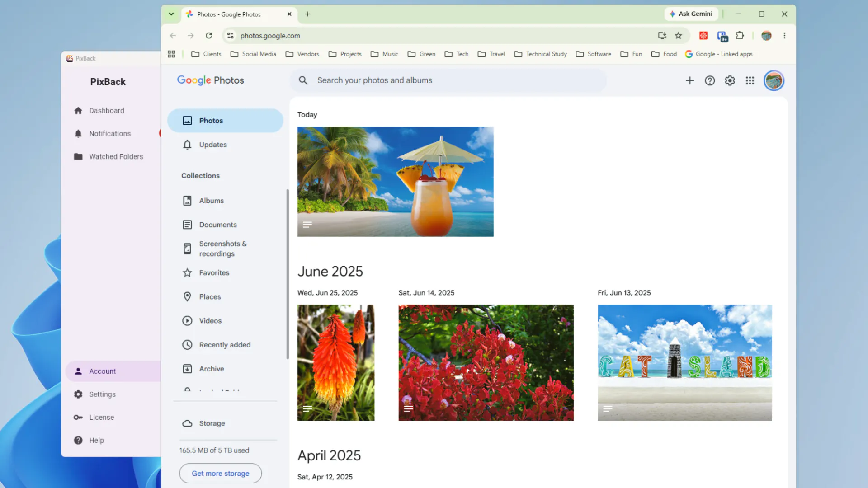Screen dimensions: 868x488
Task: Open the Chrome extensions puzzle icon
Action: [x=740, y=36]
